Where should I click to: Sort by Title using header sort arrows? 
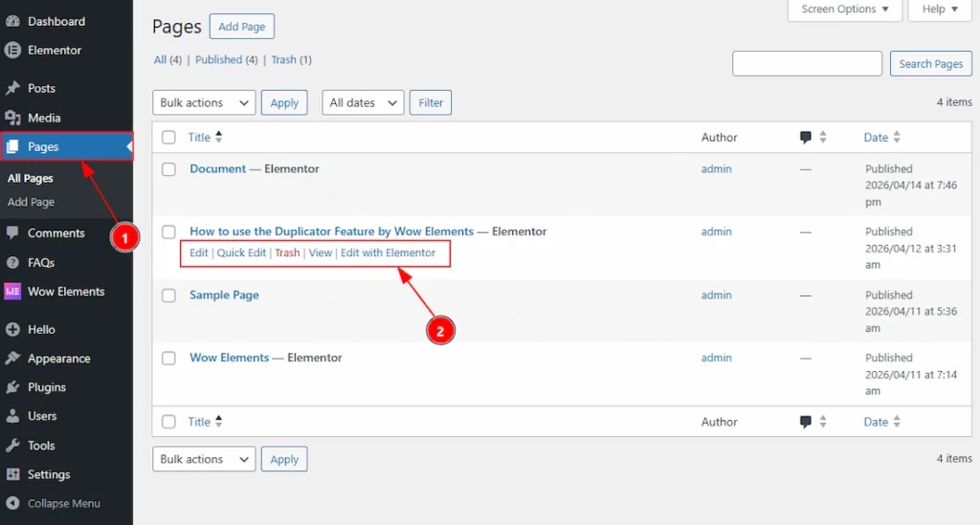pos(219,137)
